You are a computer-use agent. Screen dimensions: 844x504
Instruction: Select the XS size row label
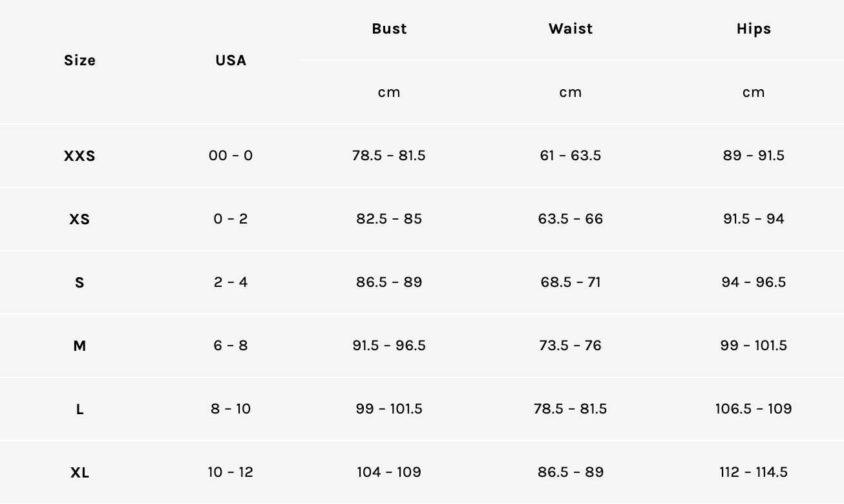[x=79, y=220]
